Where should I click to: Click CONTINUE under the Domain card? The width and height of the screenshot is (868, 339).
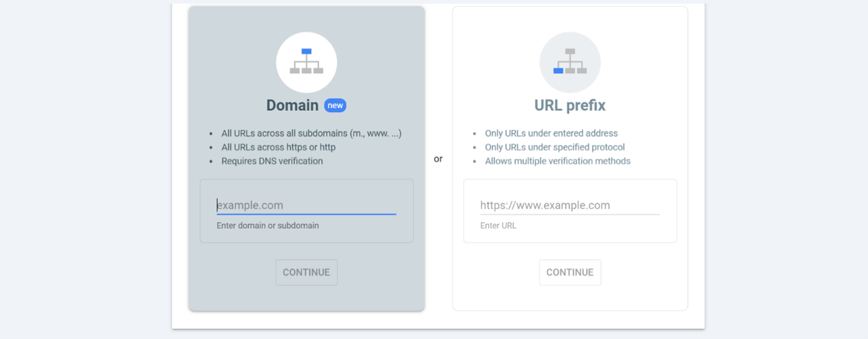(x=306, y=272)
